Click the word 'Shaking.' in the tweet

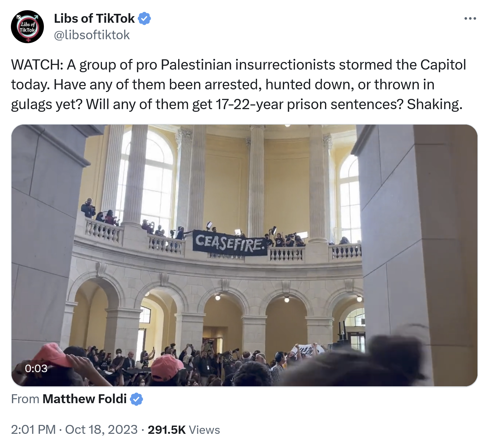[x=435, y=105]
